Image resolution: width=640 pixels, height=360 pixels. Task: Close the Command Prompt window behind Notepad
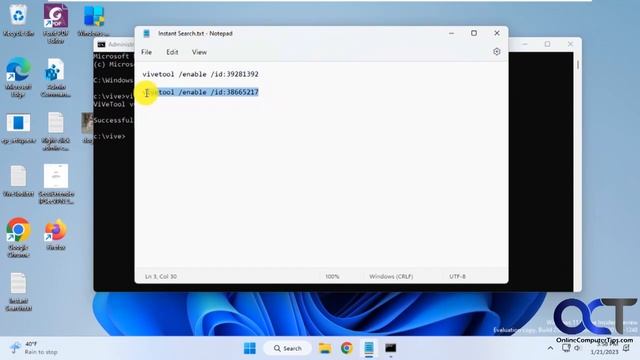pos(570,44)
